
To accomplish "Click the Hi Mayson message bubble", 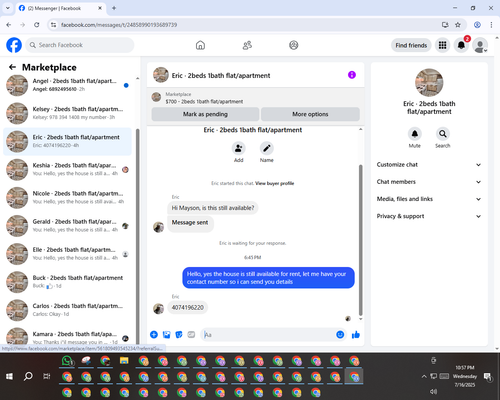I will pyautogui.click(x=213, y=208).
